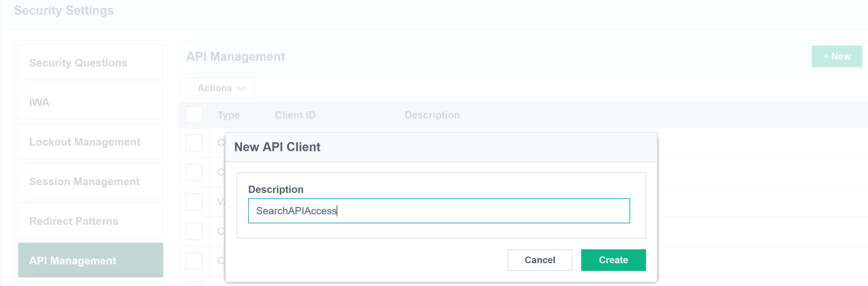Toggle the select-all header checkbox
The width and height of the screenshot is (868, 286).
pos(194,115)
